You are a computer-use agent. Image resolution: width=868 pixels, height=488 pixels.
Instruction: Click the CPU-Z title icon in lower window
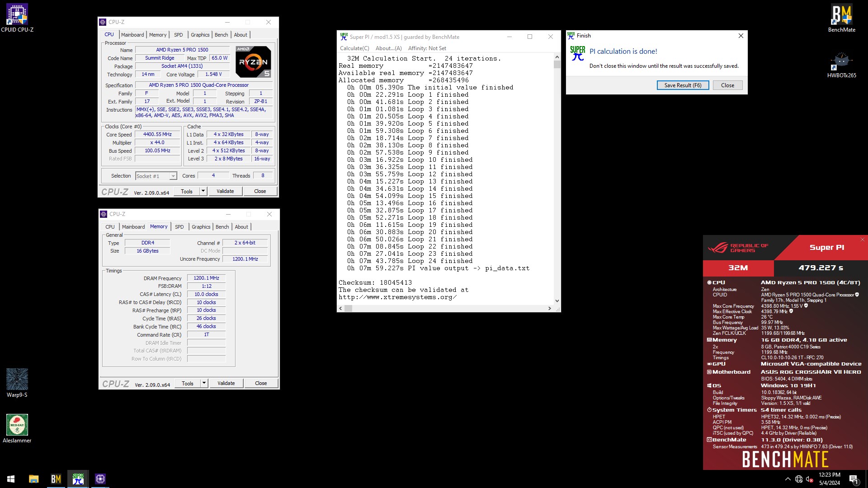[104, 214]
